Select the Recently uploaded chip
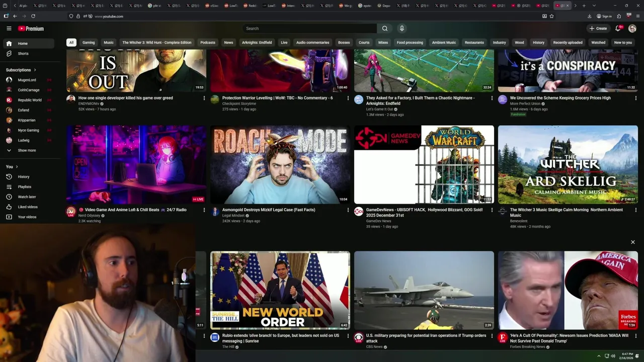Screen dimensions: 644x362 tap(568, 43)
